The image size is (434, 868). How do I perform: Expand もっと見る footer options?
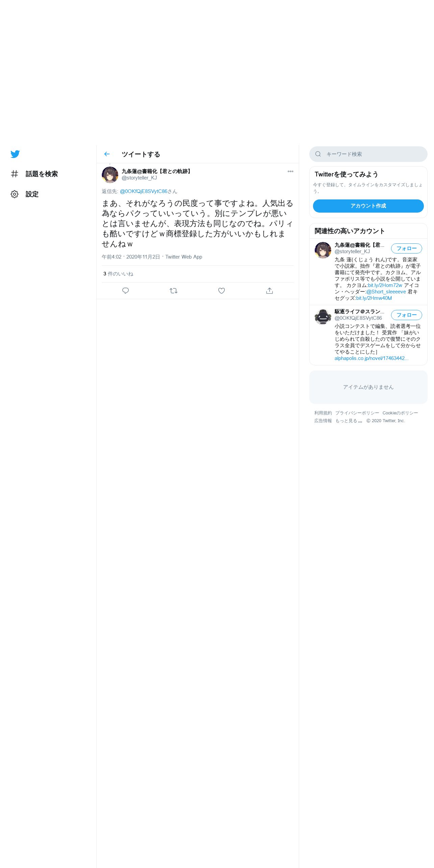coord(348,421)
